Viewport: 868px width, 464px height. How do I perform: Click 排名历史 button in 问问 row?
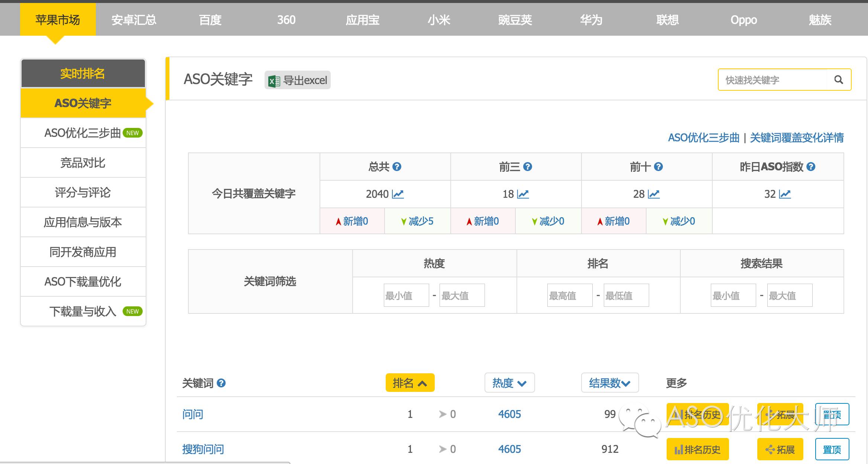(x=698, y=414)
